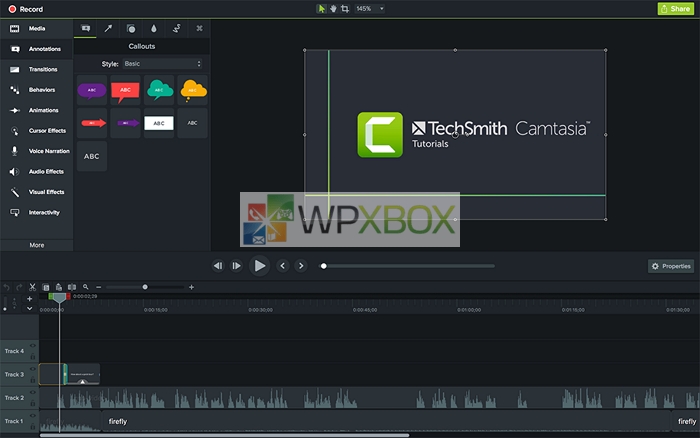Viewport: 700px width, 438px height.
Task: Open the Style dropdown showing Basic
Action: pos(162,64)
